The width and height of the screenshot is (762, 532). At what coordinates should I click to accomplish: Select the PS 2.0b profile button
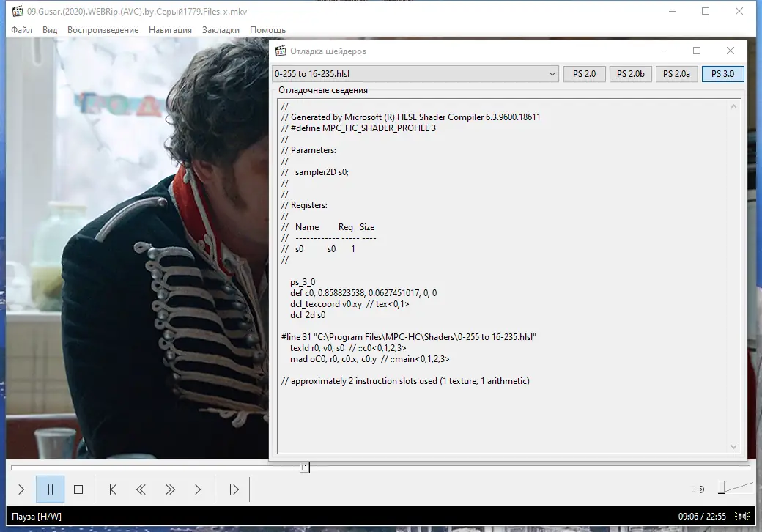pyautogui.click(x=630, y=74)
